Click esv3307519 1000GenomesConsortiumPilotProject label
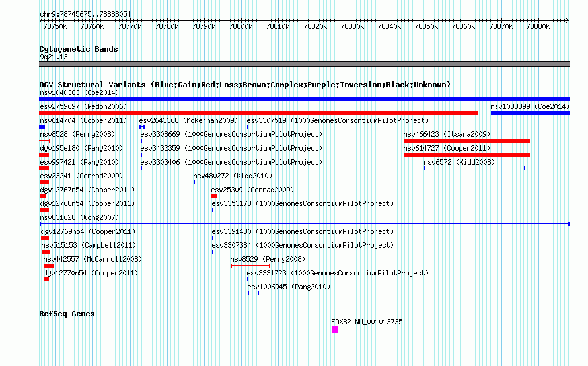The image size is (588, 366). click(338, 120)
